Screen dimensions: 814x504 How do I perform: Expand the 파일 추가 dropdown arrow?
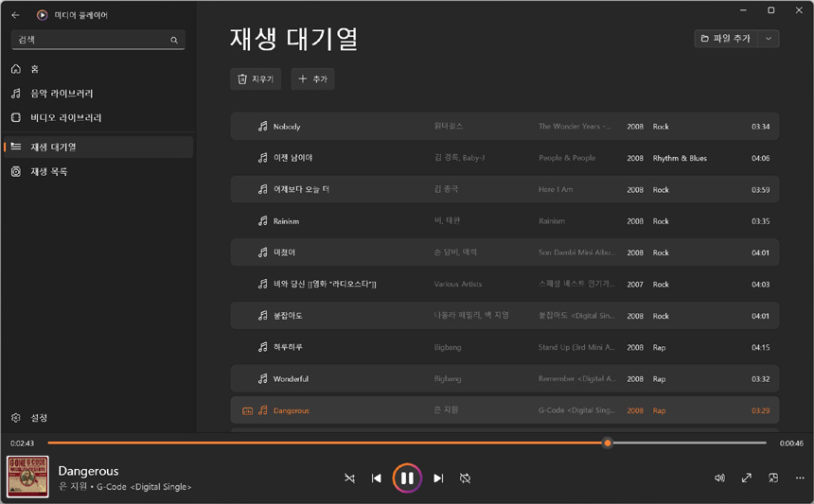click(769, 39)
